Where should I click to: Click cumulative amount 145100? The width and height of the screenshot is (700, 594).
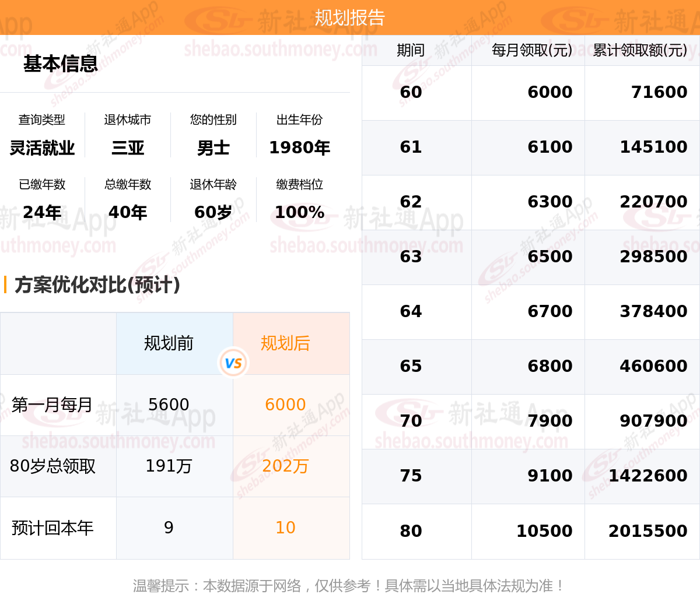tap(654, 147)
